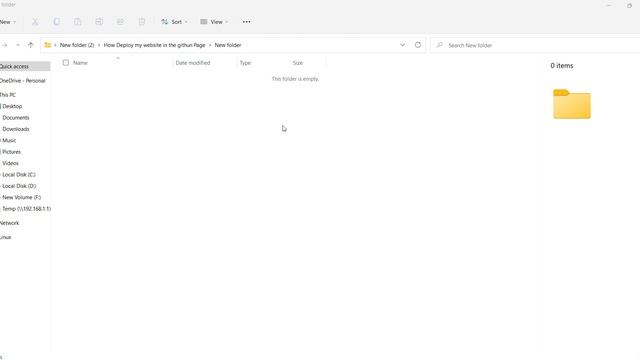Open New Volume (F:) drive

(x=21, y=197)
